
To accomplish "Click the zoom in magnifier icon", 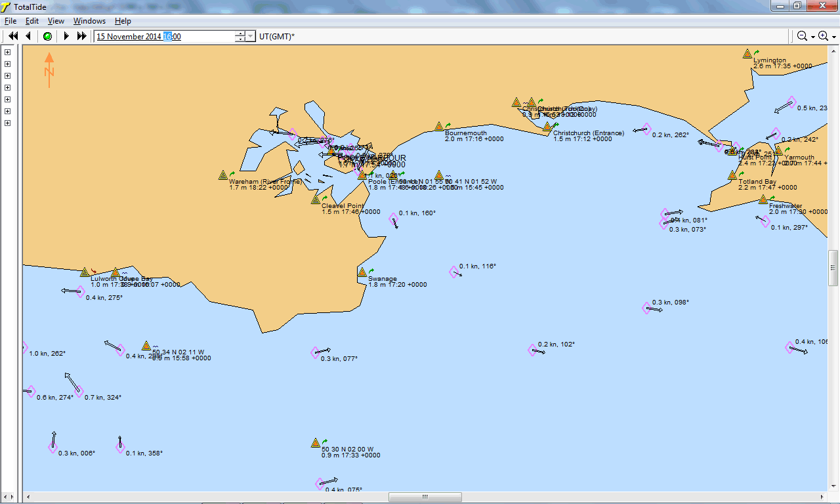I will coord(823,36).
